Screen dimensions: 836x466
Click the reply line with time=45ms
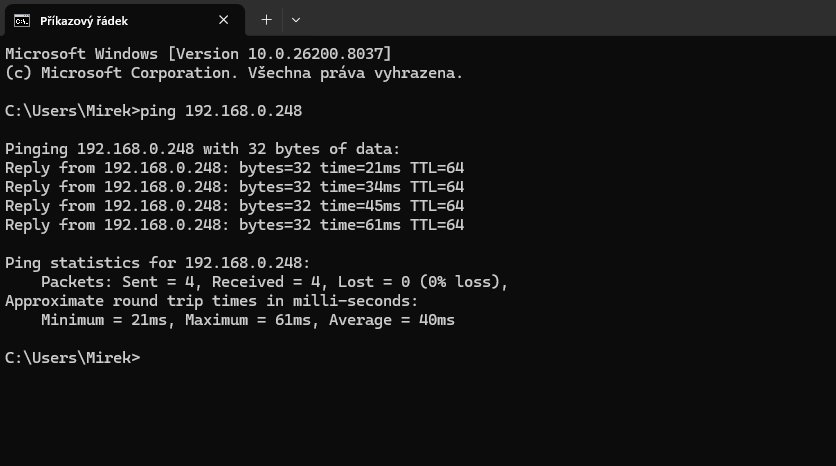click(234, 205)
